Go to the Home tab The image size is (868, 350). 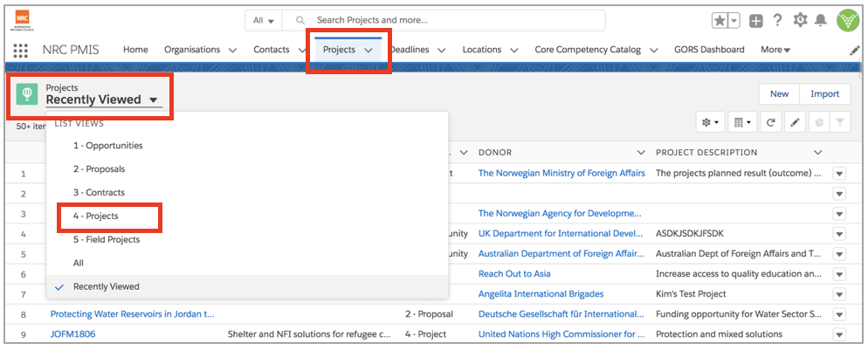coord(135,50)
